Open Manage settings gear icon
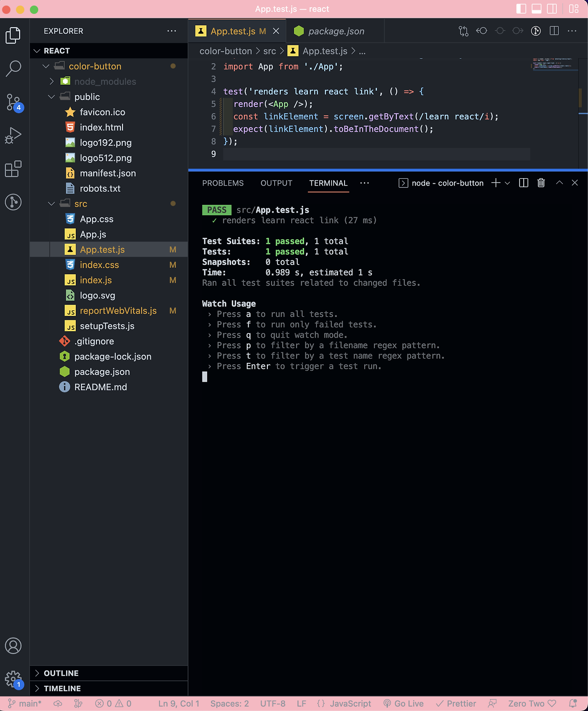Viewport: 588px width, 711px height. pos(13,679)
